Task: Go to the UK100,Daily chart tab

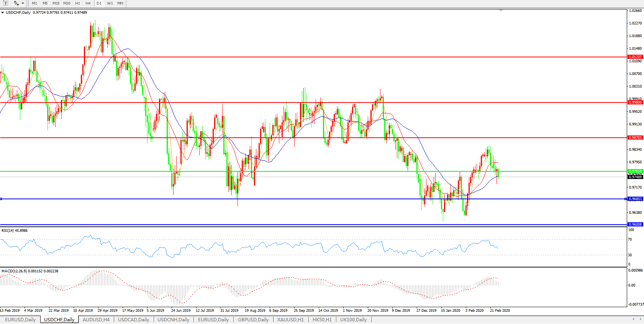Action: [353, 319]
